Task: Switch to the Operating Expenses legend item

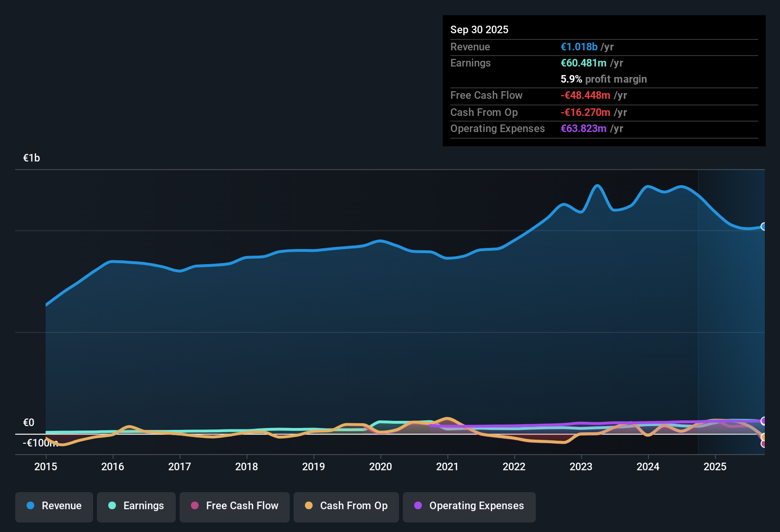Action: (469, 507)
